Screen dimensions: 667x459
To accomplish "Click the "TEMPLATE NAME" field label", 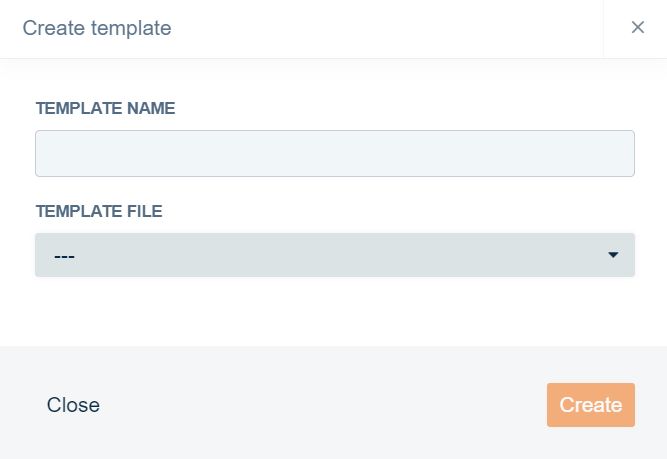I will click(105, 108).
